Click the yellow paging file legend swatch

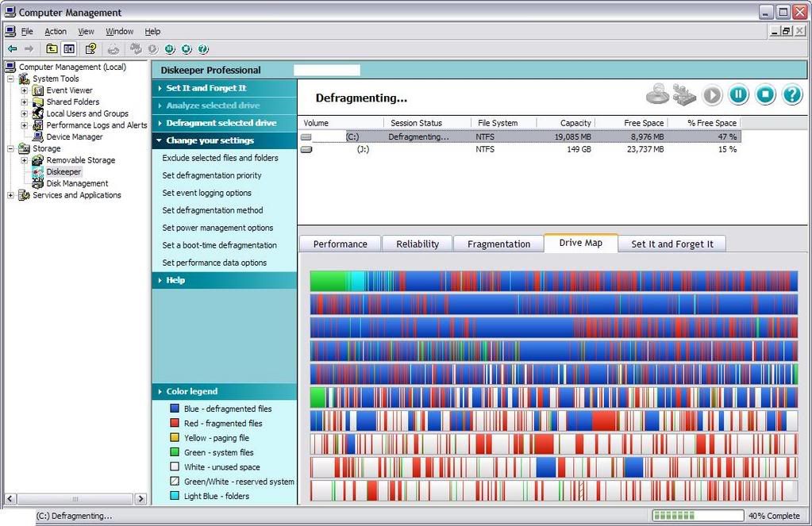[x=175, y=437]
